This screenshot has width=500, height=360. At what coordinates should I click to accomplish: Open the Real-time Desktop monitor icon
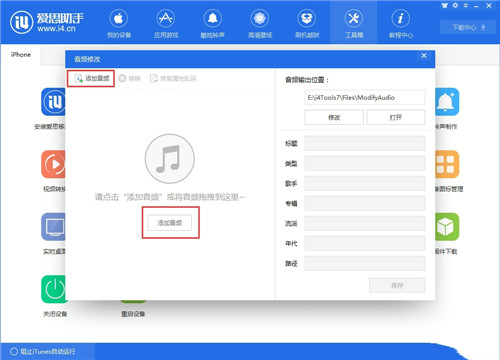pyautogui.click(x=53, y=227)
